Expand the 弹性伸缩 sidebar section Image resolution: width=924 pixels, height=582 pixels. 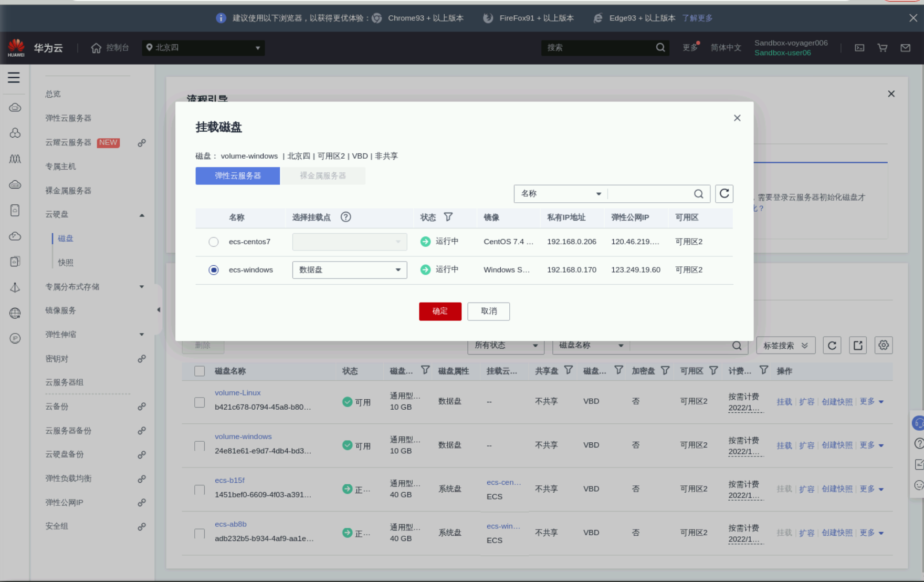[142, 335]
